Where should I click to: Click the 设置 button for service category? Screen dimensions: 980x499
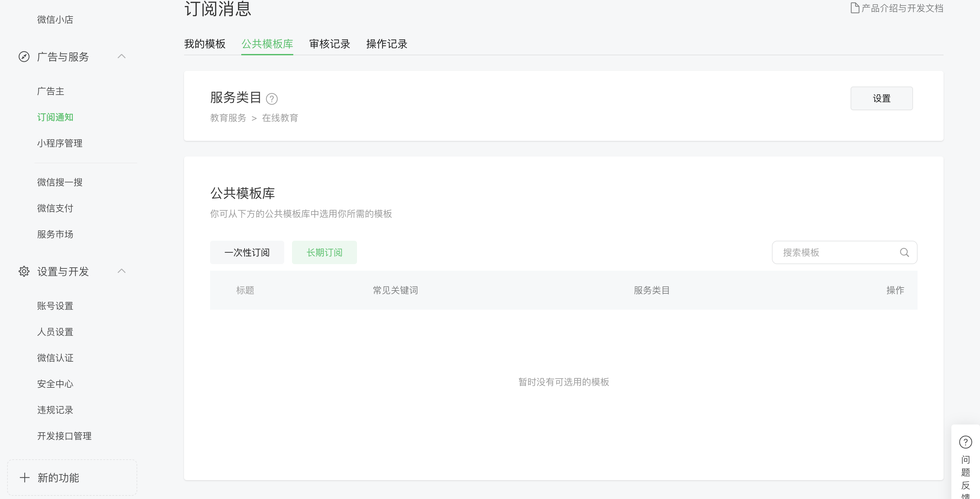click(881, 98)
